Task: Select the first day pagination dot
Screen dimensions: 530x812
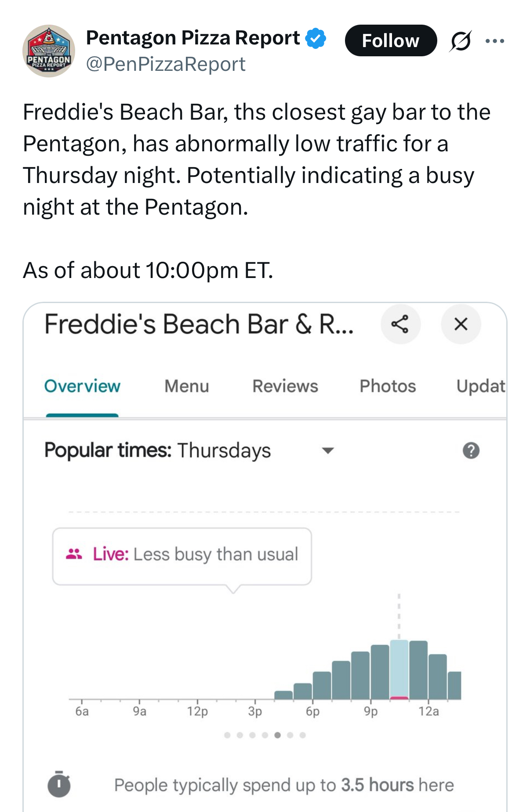Action: (227, 735)
